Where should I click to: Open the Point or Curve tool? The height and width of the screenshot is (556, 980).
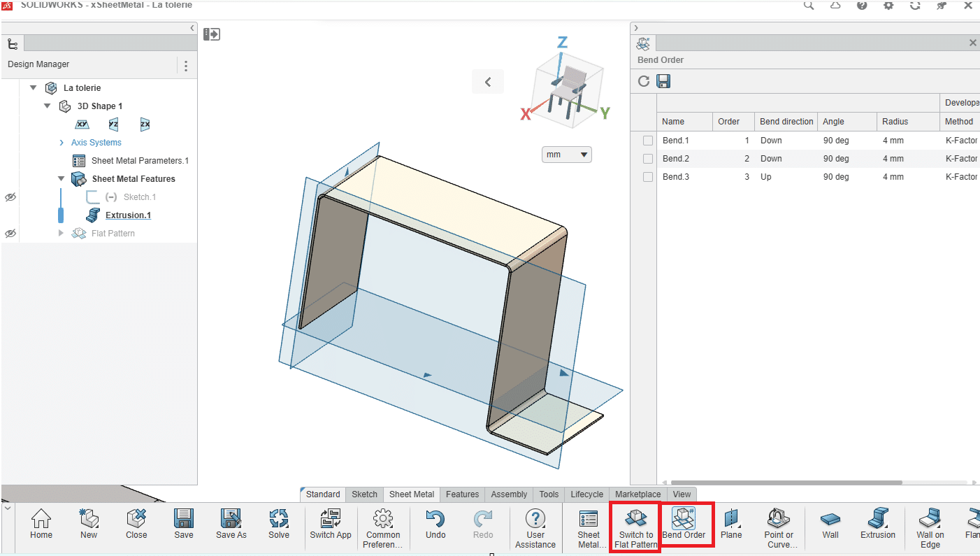tap(779, 528)
